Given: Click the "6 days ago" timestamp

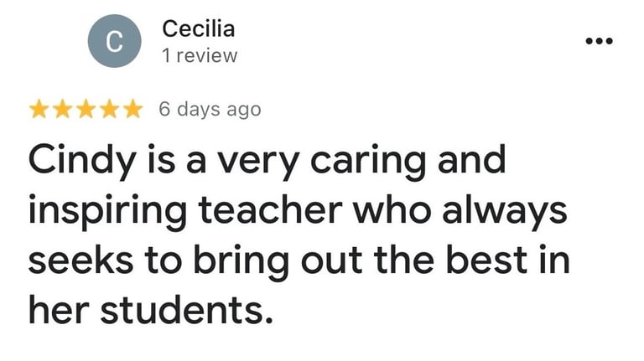Looking at the screenshot, I should click(210, 110).
